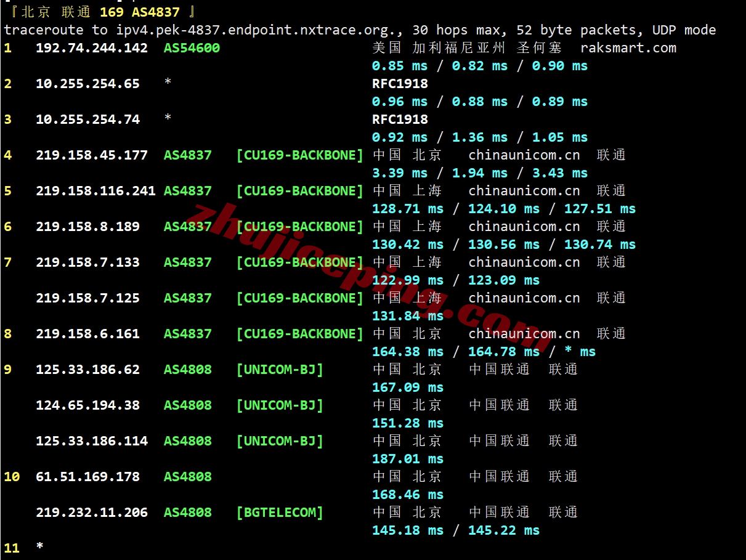The image size is (746, 560).
Task: Select the latency value 1.94 ms
Action: [480, 173]
